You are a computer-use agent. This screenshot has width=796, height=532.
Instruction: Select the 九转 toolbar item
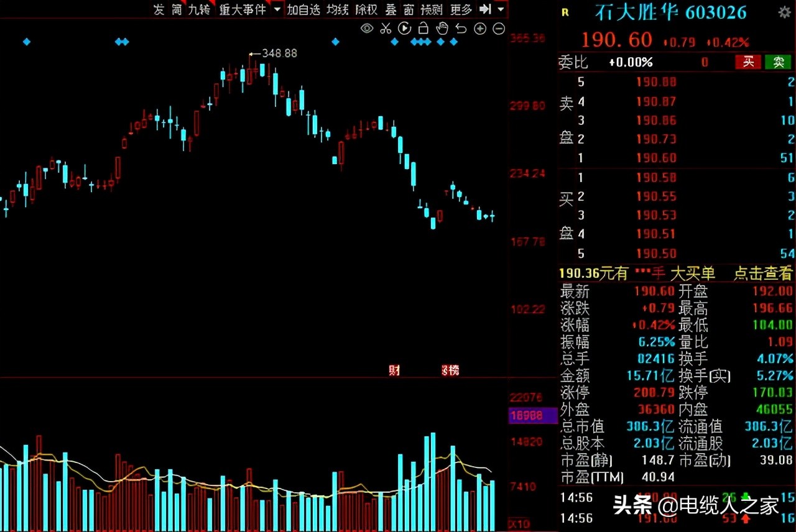click(200, 9)
